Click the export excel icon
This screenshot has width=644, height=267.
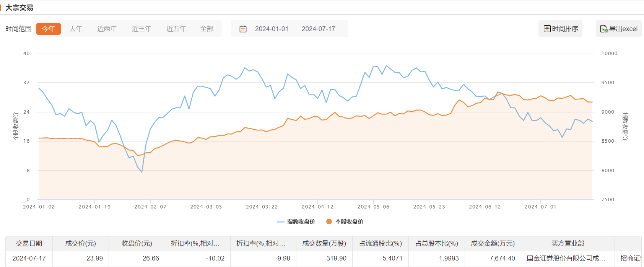point(604,29)
